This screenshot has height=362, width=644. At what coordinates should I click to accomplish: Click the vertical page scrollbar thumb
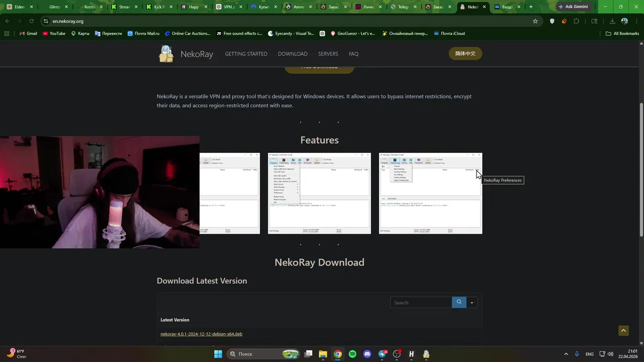641,169
